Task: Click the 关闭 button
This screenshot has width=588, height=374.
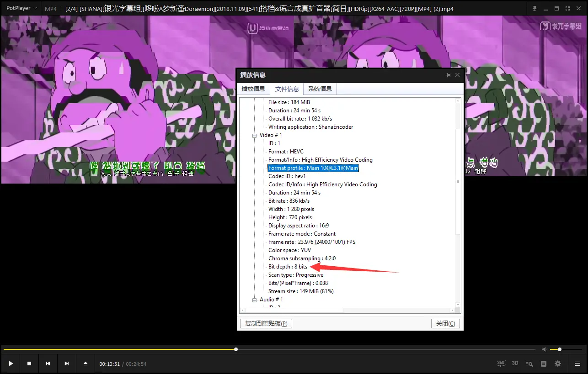Action: point(445,323)
